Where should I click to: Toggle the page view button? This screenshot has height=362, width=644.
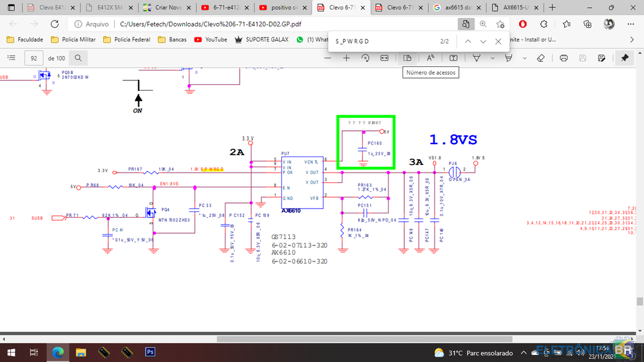[408, 58]
